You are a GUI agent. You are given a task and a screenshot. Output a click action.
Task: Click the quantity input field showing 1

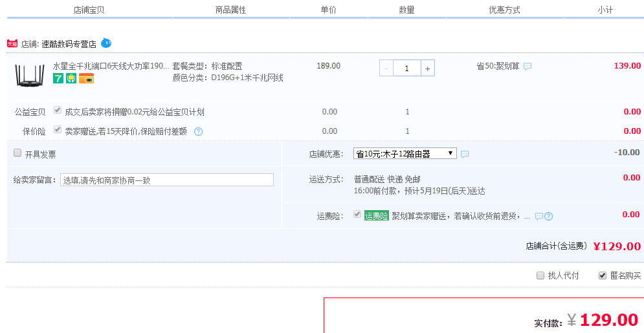pyautogui.click(x=407, y=69)
